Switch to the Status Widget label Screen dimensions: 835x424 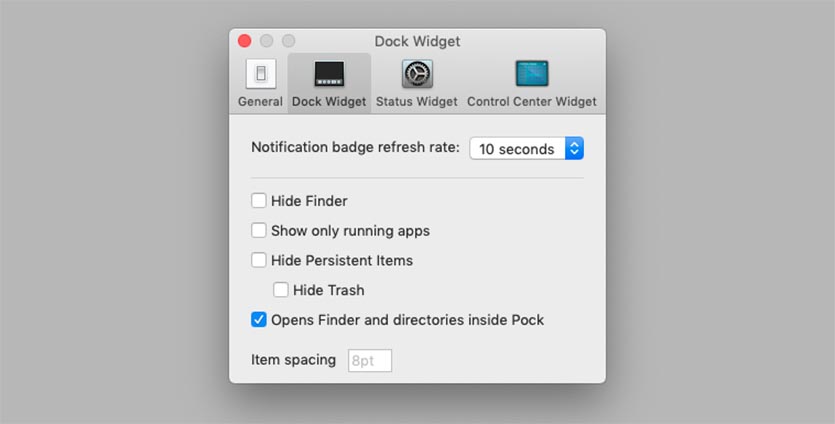(x=416, y=101)
